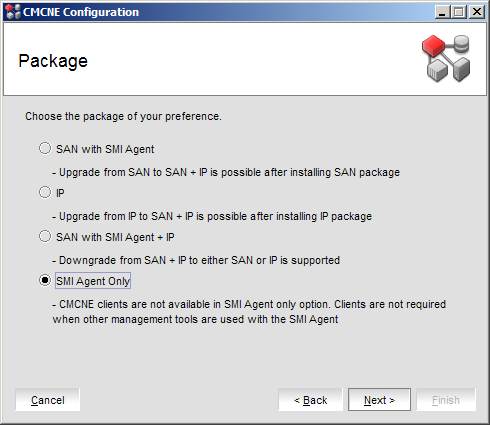Click the CMCNE app icon in title bar

click(13, 12)
